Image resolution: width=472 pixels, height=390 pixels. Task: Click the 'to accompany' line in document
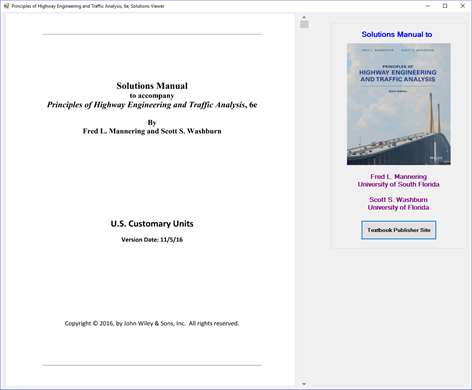pyautogui.click(x=152, y=96)
